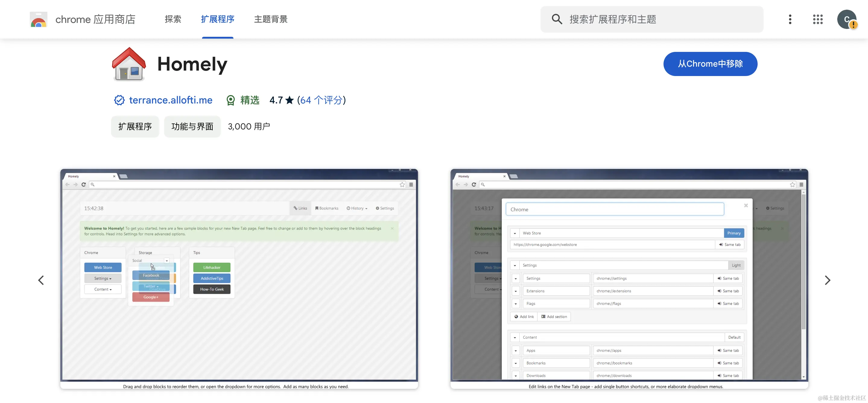Viewport: 868px width, 403px height.
Task: Switch to the 探索 tab
Action: (x=173, y=19)
